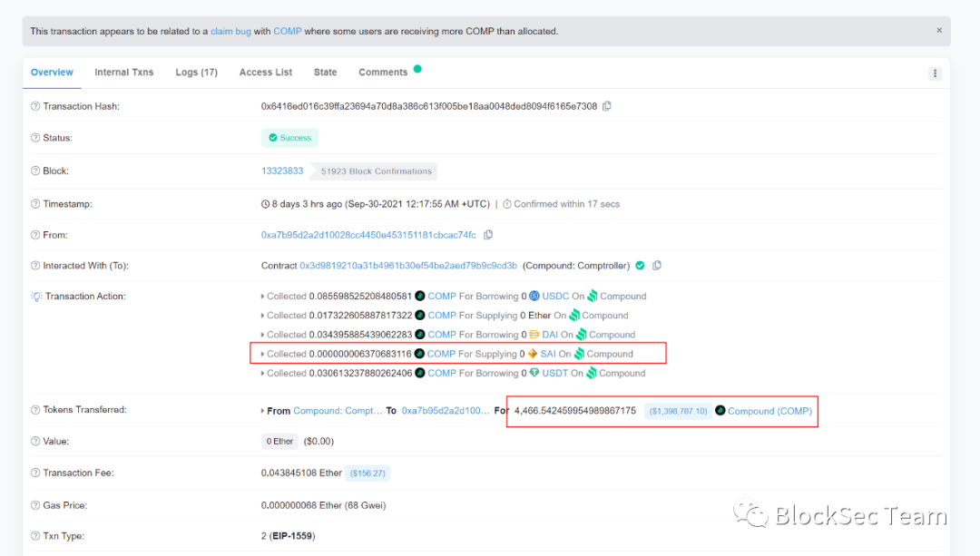Click the token amount 4,466.542459954989867175
The height and width of the screenshot is (556, 980).
[x=575, y=411]
